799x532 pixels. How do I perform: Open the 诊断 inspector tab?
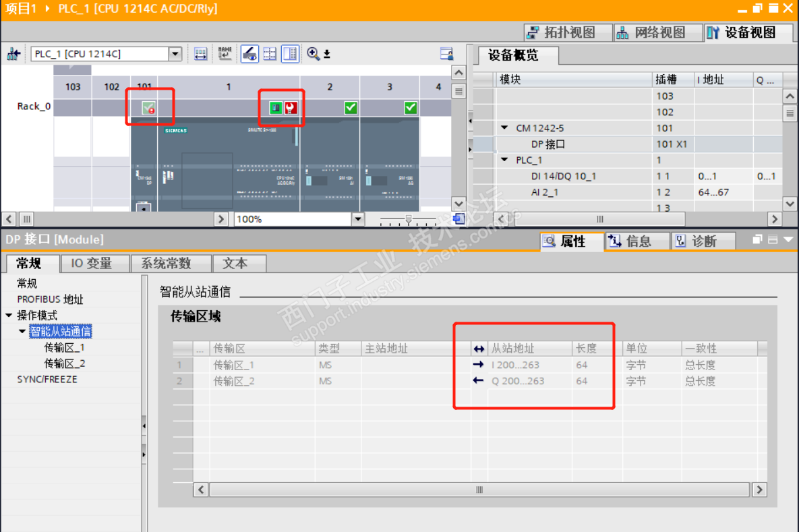(x=703, y=241)
